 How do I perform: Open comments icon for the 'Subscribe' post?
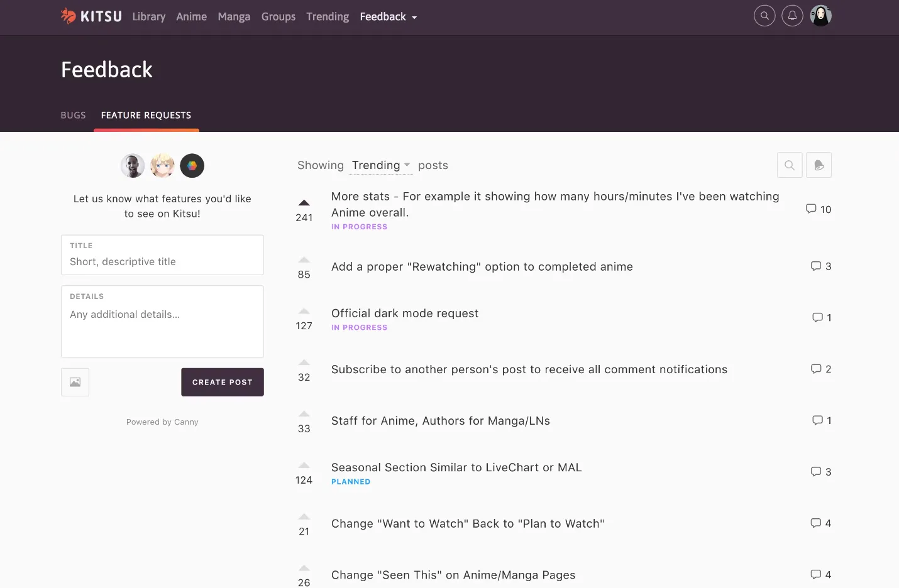click(816, 369)
